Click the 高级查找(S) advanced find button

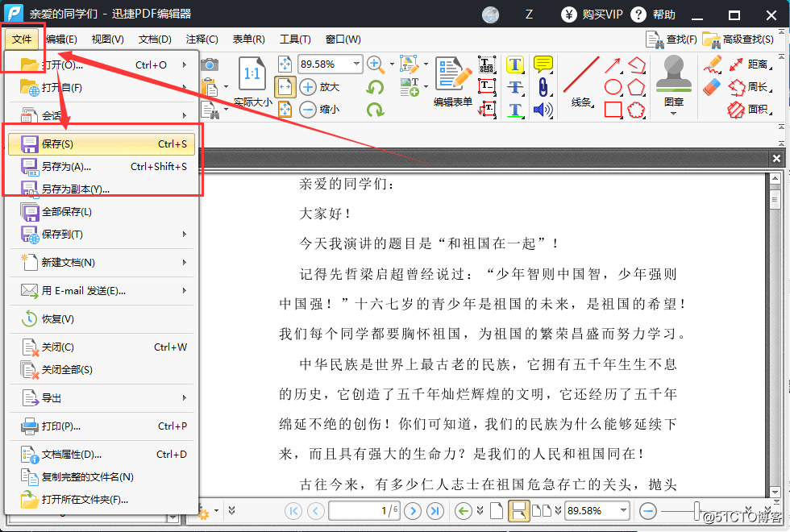point(738,39)
